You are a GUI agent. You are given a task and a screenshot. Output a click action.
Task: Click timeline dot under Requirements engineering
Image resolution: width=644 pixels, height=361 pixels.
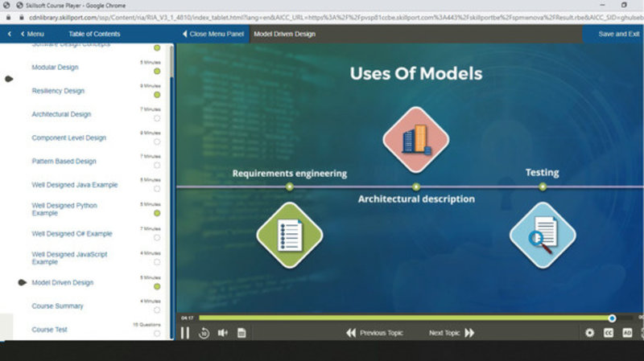click(x=290, y=187)
